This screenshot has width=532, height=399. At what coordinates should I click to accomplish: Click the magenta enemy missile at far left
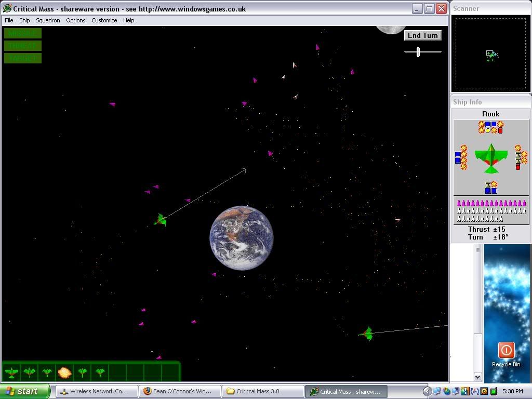click(112, 104)
